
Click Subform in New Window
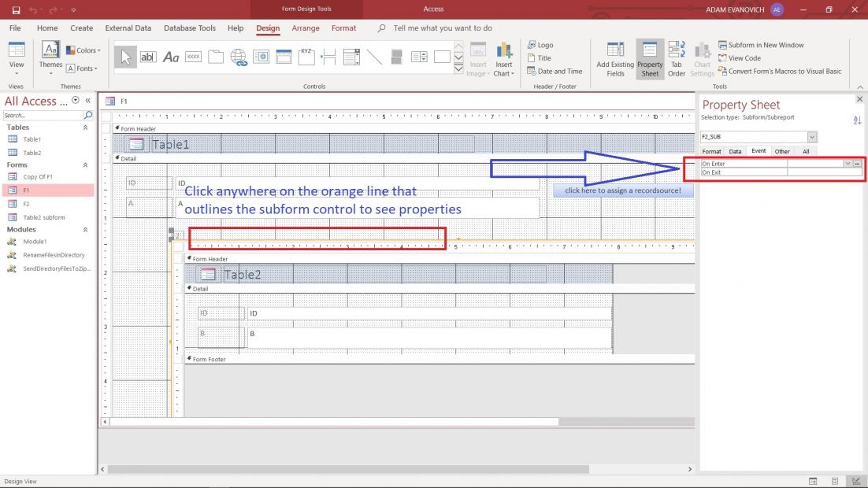pos(761,45)
